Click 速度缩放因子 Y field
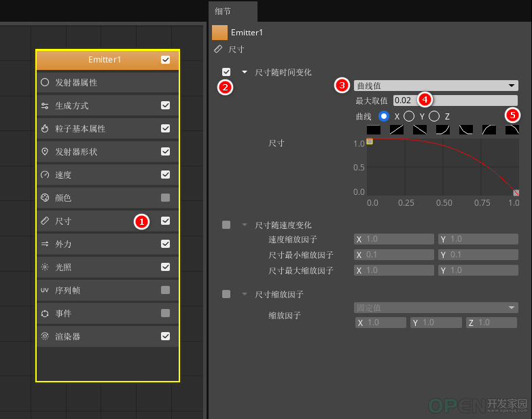Image resolution: width=532 pixels, height=419 pixels. [478, 239]
